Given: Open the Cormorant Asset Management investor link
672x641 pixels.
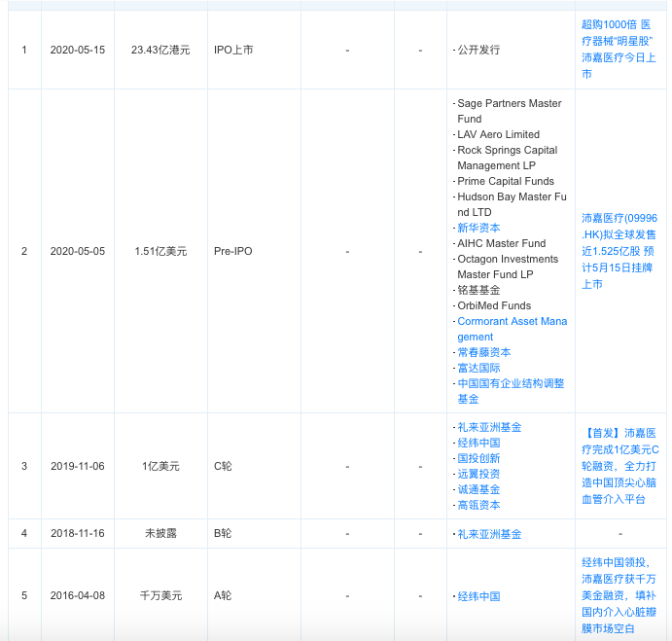Looking at the screenshot, I should pyautogui.click(x=512, y=329).
